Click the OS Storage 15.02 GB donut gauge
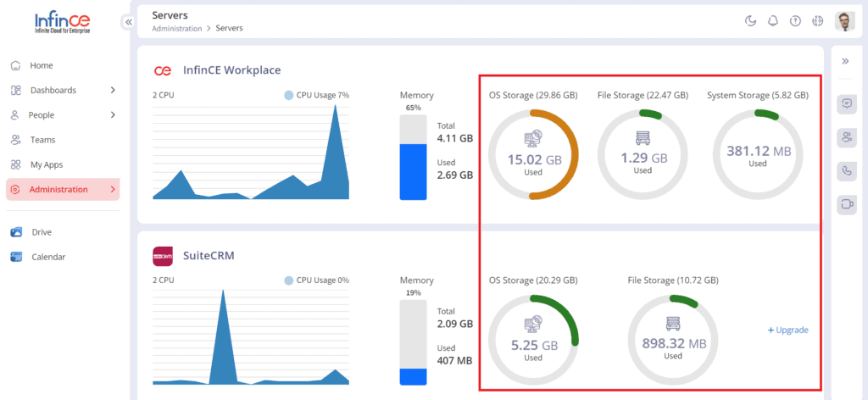868x400 pixels. coord(533,154)
